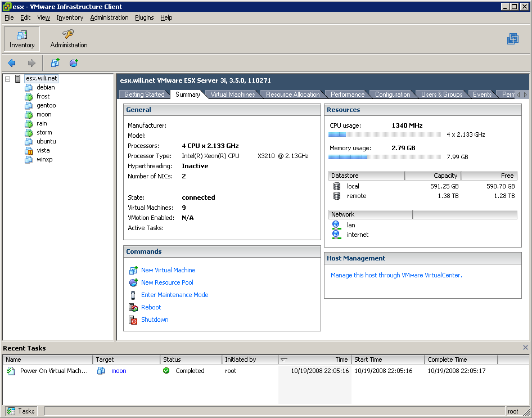Open the View menu
This screenshot has height=418, width=532.
tap(43, 17)
